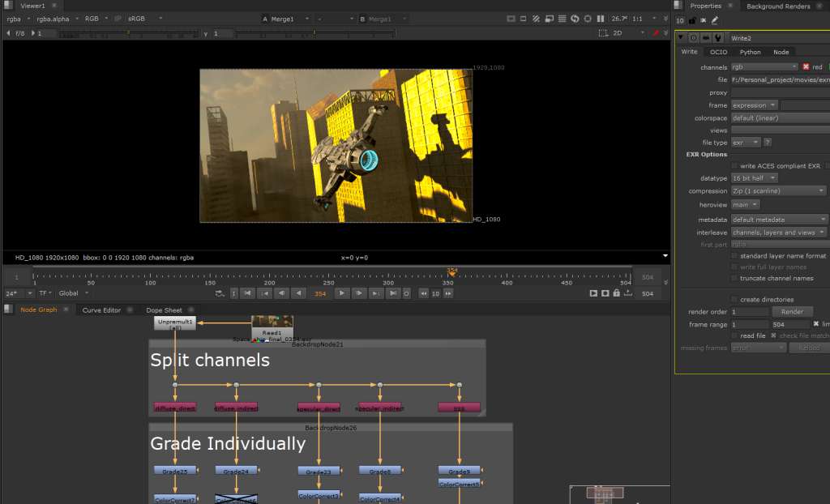Open the compression Zip dropdown

tap(779, 190)
